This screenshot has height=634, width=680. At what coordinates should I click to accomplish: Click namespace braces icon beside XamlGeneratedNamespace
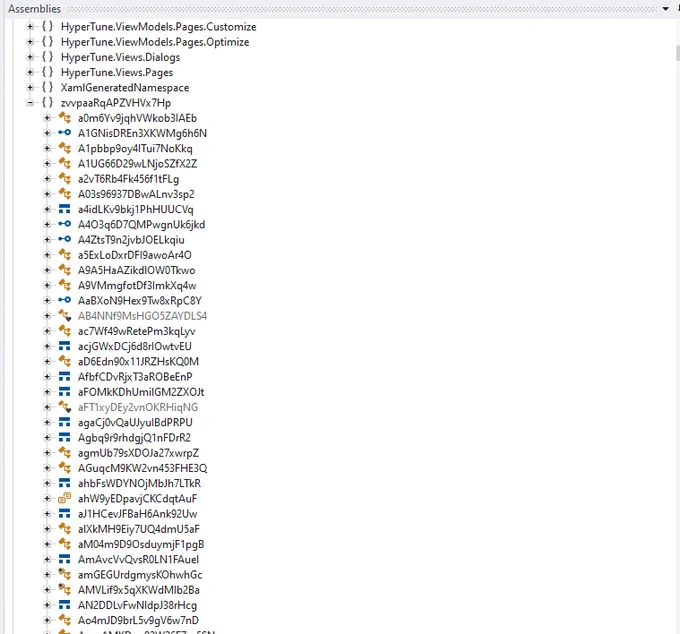click(47, 87)
